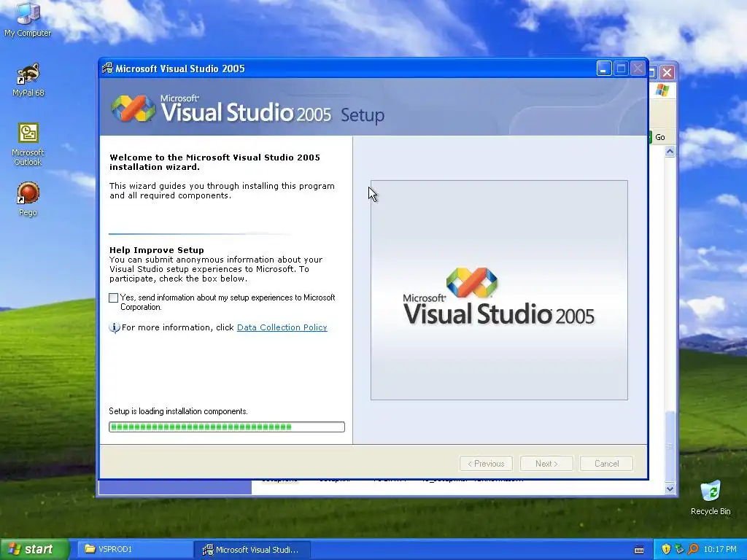The image size is (747, 560).
Task: Click the installation loading progress bar
Action: click(227, 427)
